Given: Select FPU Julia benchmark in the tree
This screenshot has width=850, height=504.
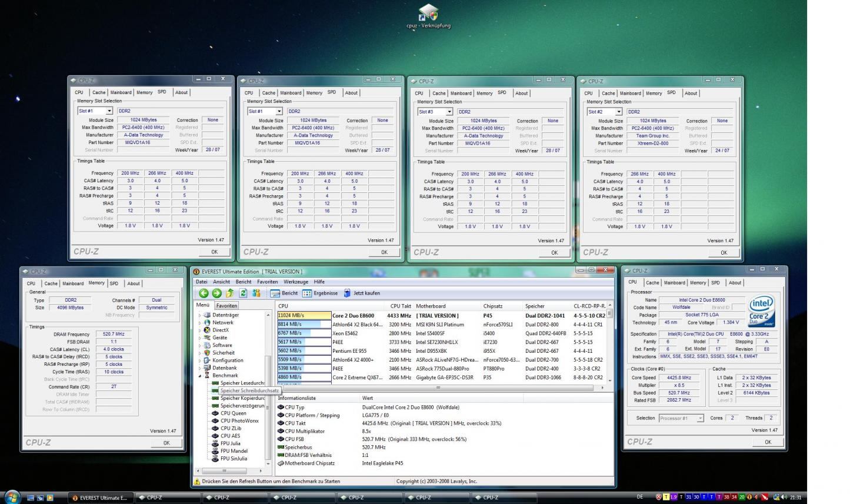Looking at the screenshot, I should 229,443.
